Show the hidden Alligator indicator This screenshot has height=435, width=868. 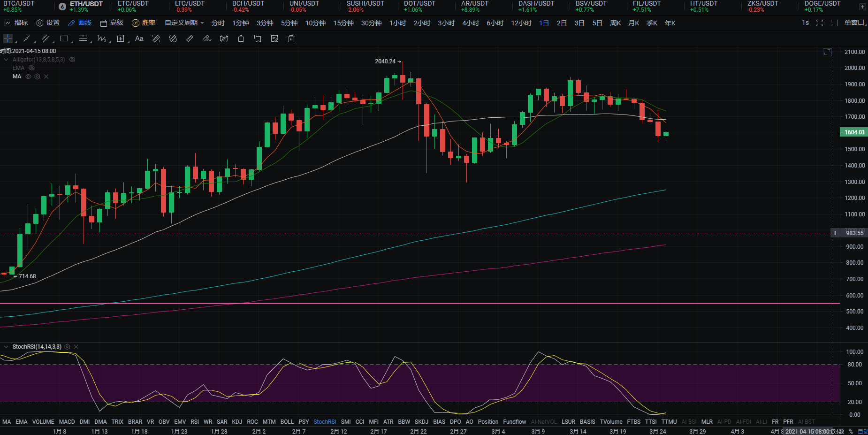pos(72,60)
